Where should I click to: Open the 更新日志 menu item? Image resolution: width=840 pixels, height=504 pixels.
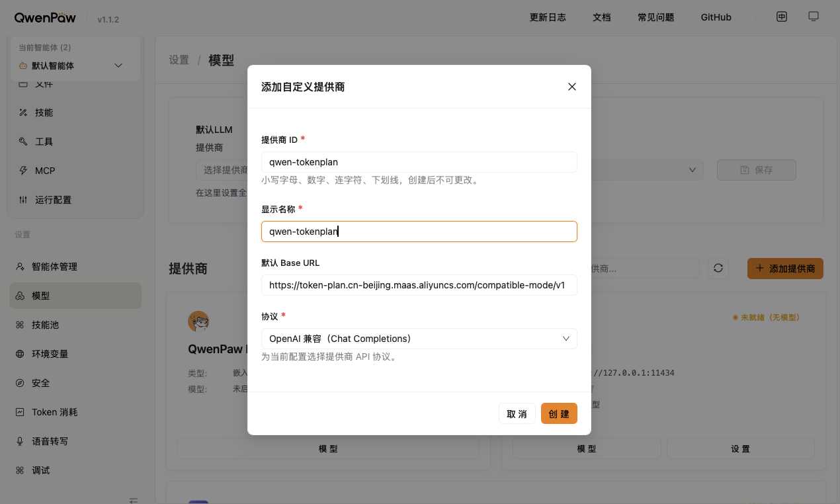tap(548, 17)
